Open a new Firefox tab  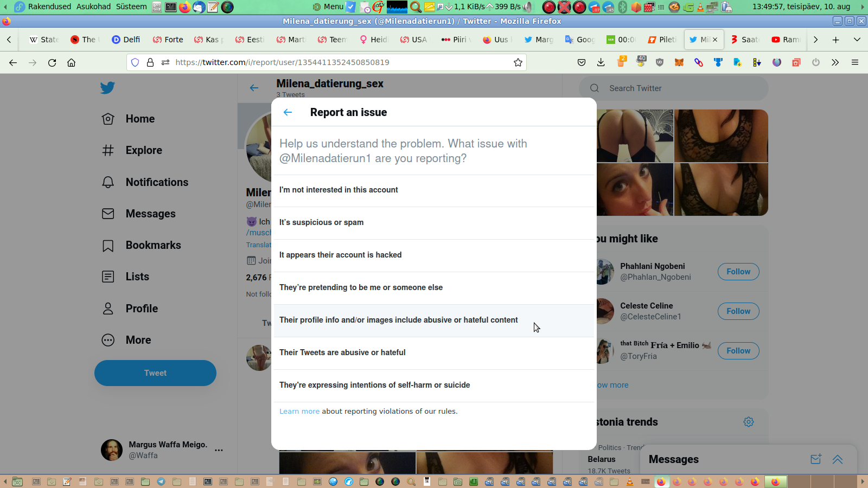point(836,40)
